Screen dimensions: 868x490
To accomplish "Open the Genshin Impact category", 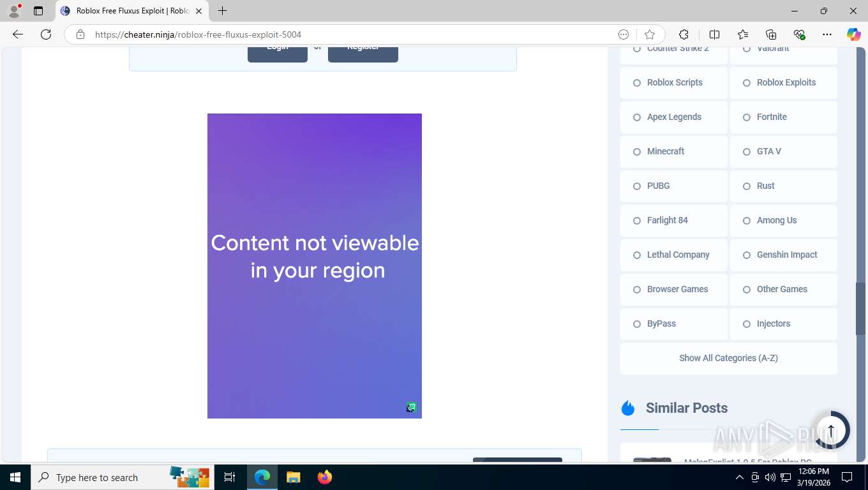I will [784, 255].
